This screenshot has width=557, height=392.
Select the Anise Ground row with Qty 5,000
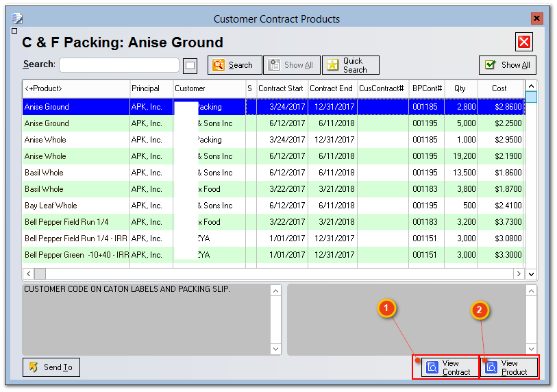click(273, 123)
